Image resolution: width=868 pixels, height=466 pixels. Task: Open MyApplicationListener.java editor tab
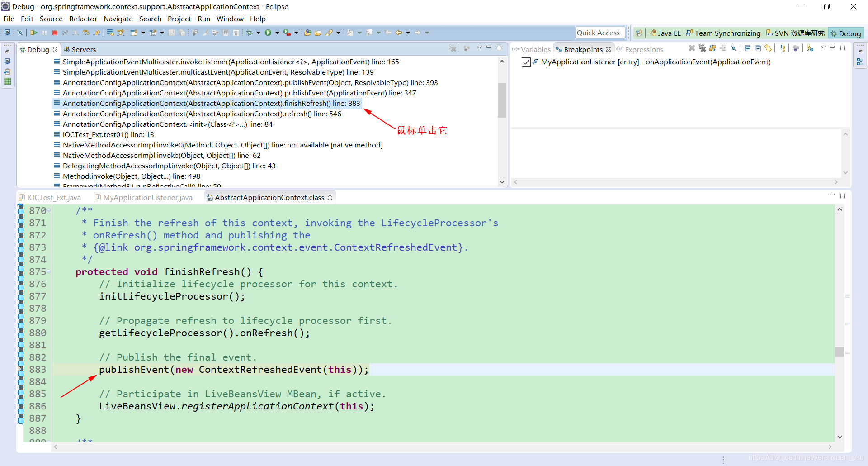[x=144, y=197]
